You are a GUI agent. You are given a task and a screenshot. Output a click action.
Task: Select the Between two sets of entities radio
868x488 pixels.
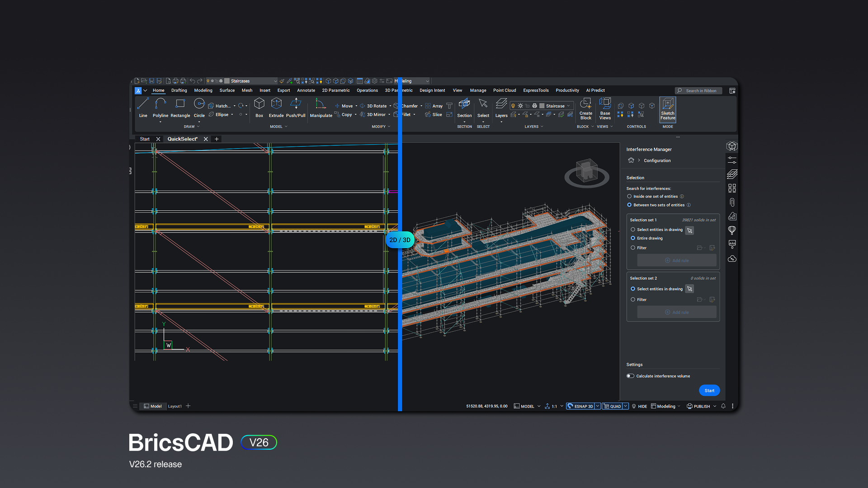629,205
